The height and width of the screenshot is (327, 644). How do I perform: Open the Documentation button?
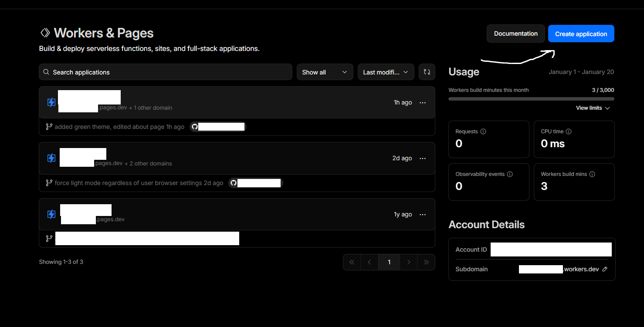515,34
